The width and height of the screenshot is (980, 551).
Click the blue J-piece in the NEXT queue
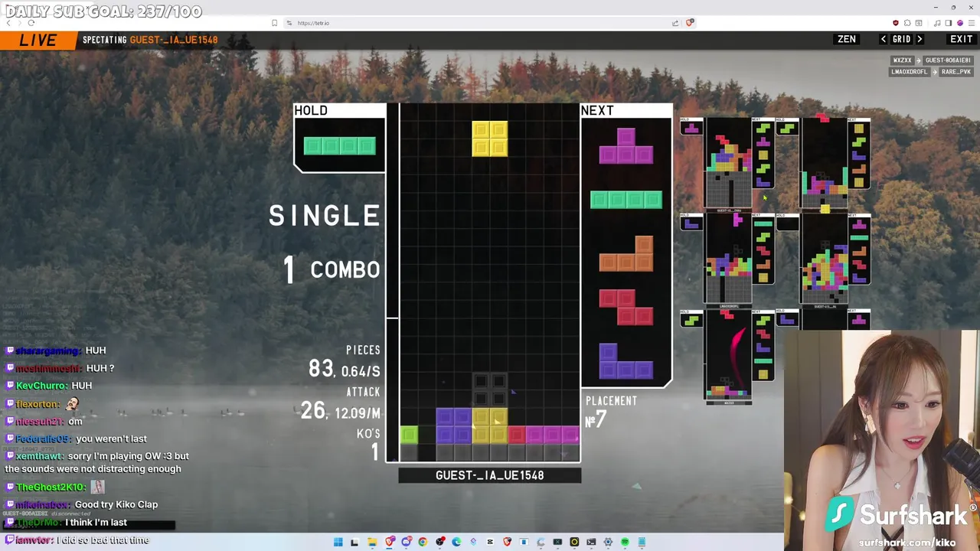[626, 361]
